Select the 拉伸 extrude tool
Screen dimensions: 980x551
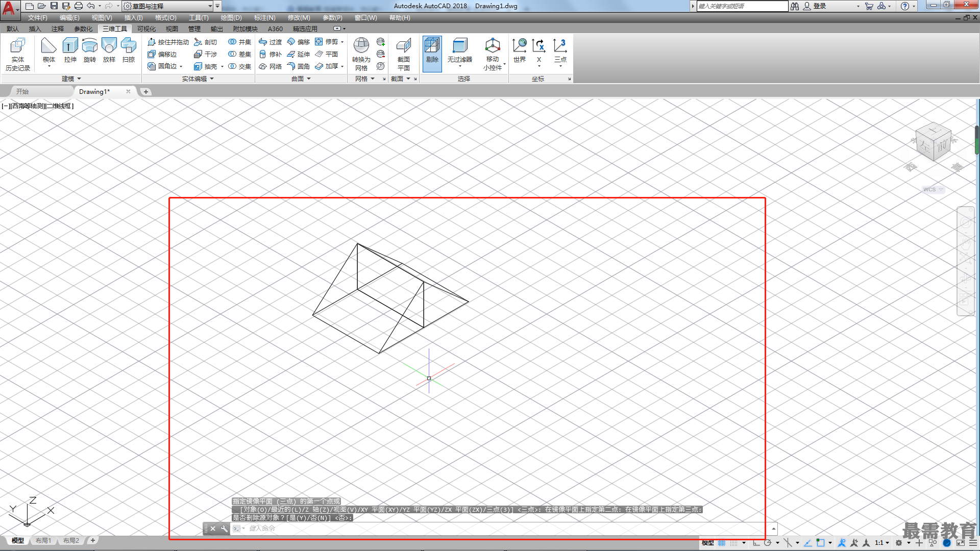pyautogui.click(x=70, y=51)
